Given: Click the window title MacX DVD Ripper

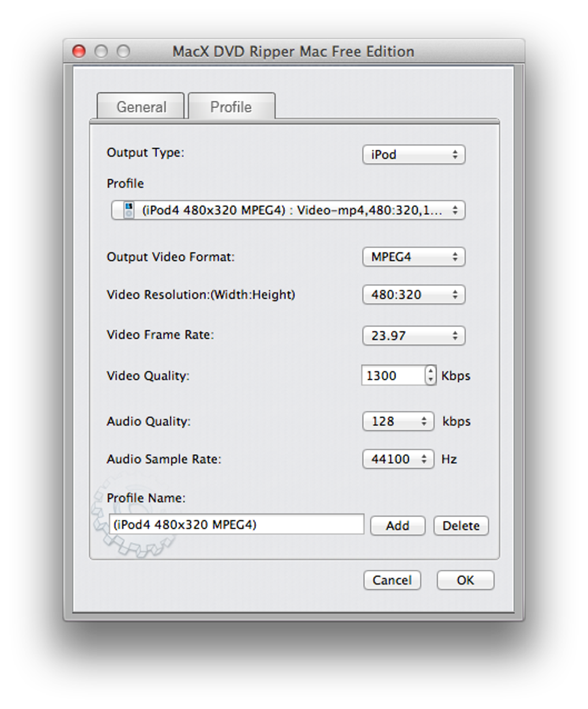Looking at the screenshot, I should pyautogui.click(x=293, y=51).
